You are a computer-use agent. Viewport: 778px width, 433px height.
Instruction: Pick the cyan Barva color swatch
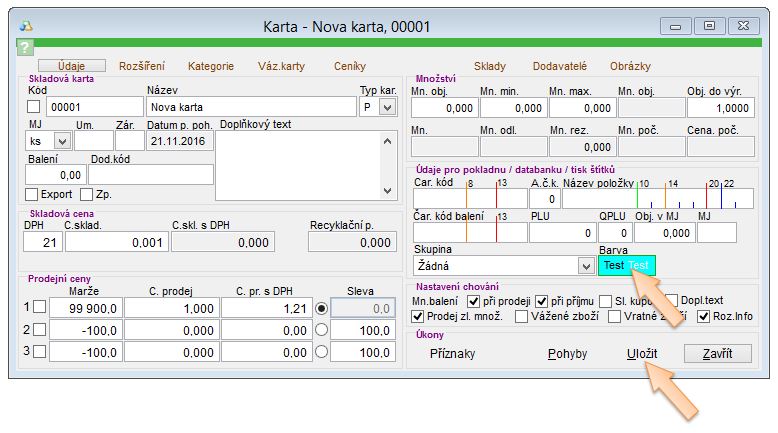pos(626,266)
